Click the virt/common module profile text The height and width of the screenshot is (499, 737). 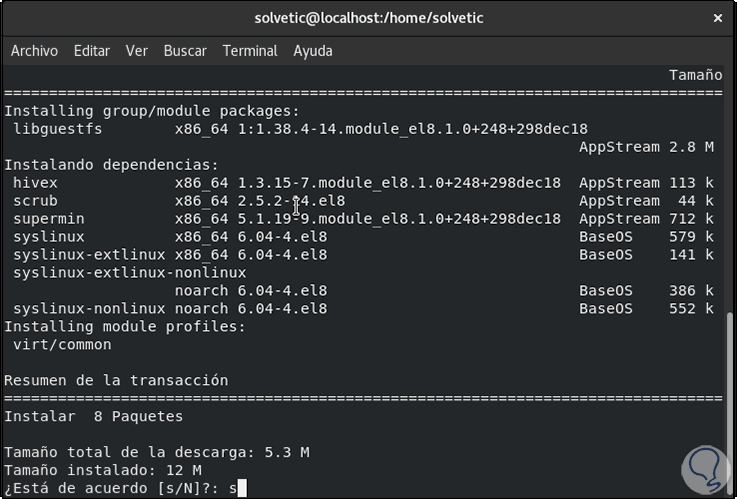62,345
